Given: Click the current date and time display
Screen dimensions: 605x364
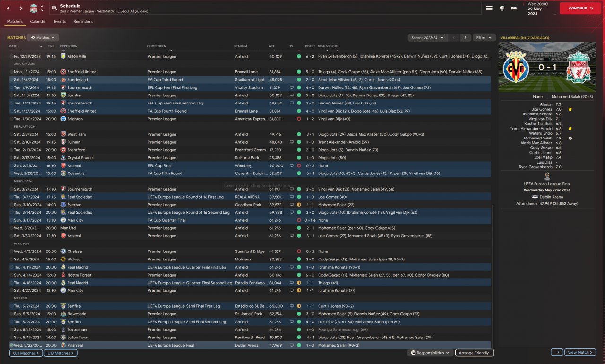Looking at the screenshot, I should [537, 9].
